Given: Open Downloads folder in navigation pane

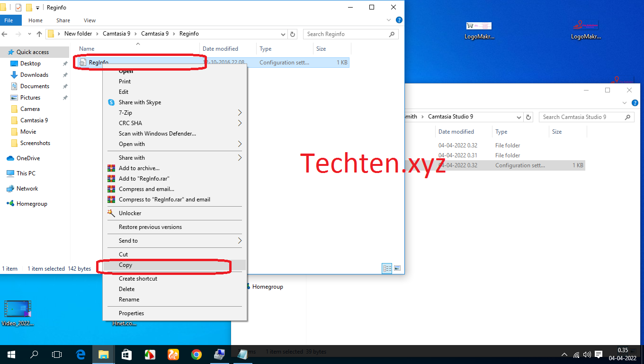Looking at the screenshot, I should (x=34, y=75).
